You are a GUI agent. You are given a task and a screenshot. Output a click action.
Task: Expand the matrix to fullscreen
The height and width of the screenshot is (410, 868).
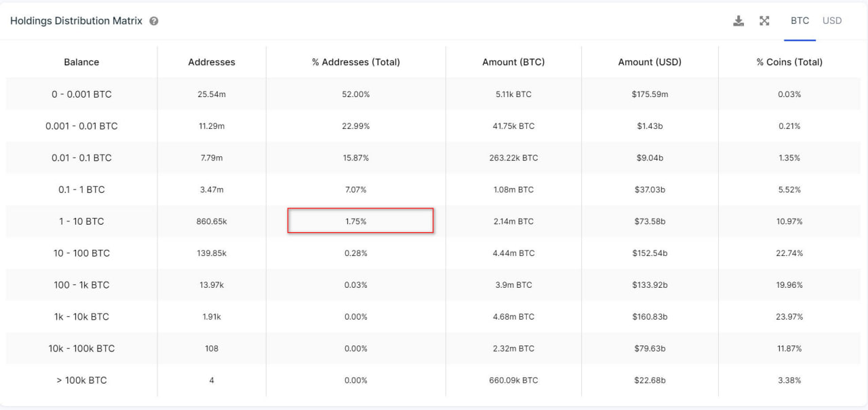764,21
